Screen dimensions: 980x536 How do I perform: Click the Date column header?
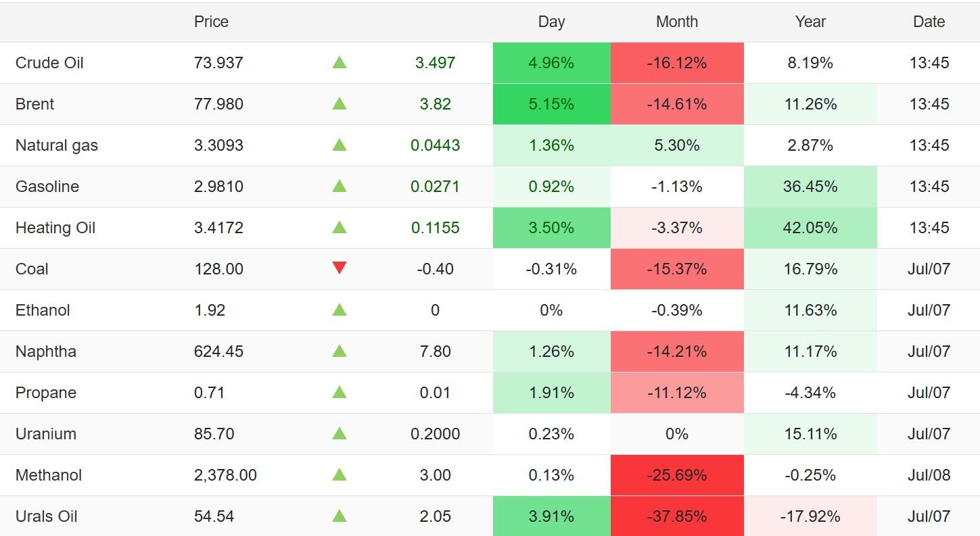click(929, 22)
